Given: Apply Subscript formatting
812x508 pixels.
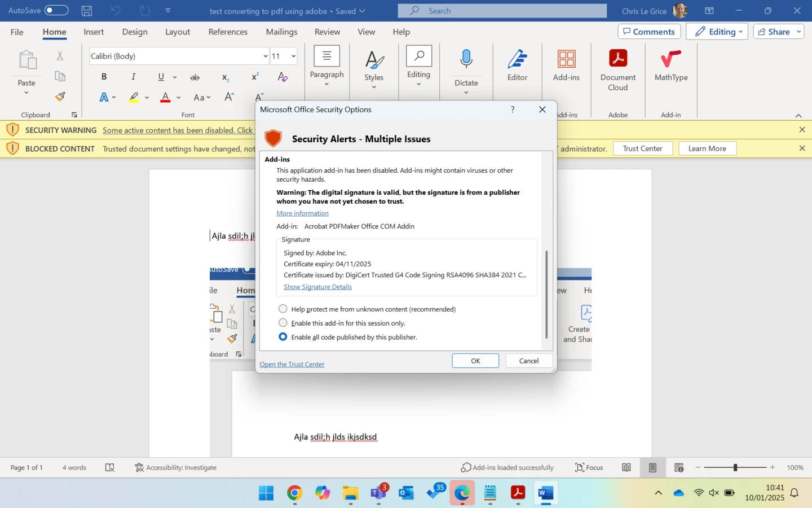Looking at the screenshot, I should (x=226, y=77).
